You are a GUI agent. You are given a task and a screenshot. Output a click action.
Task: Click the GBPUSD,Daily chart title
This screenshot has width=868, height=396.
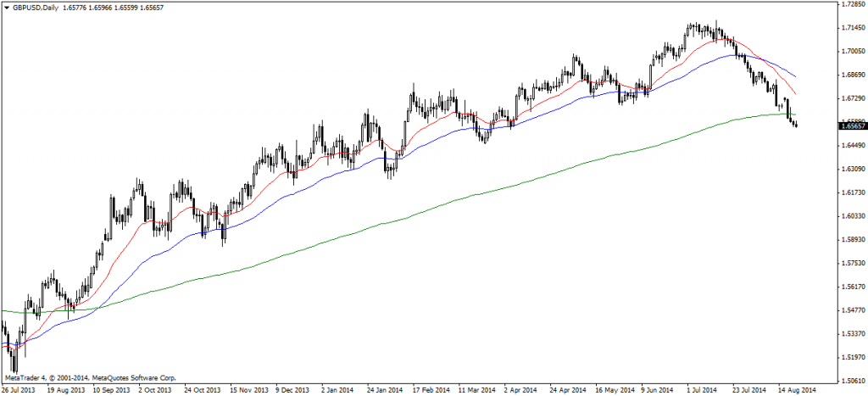(x=36, y=7)
